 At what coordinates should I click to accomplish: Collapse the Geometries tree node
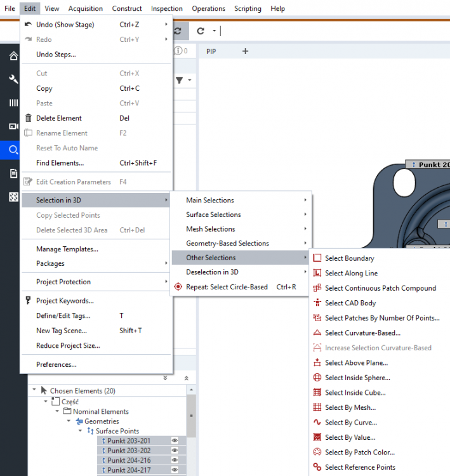[x=69, y=421]
